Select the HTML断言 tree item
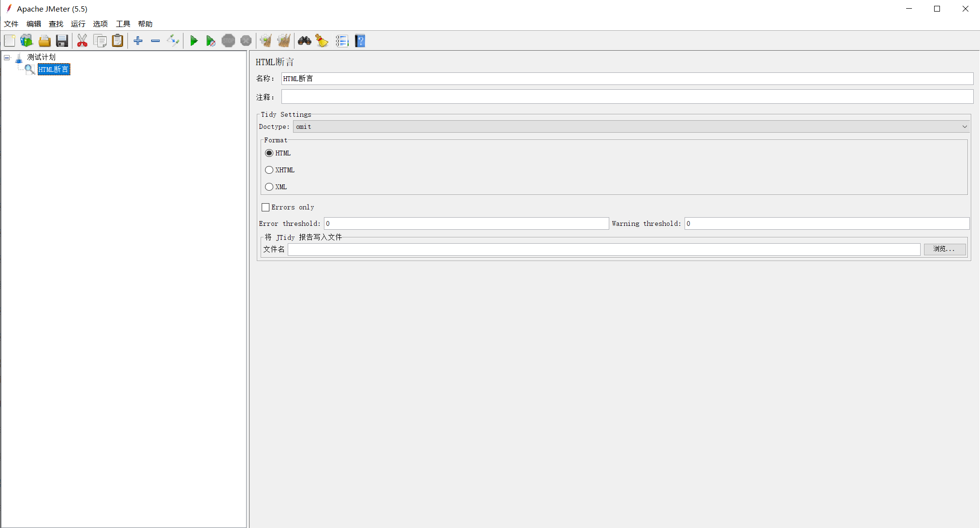Image resolution: width=980 pixels, height=528 pixels. point(54,69)
